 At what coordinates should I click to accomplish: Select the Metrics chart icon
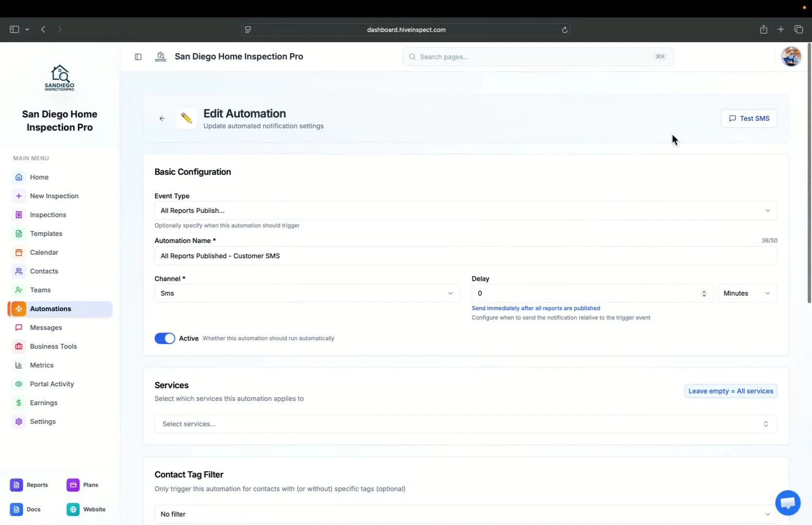pos(18,365)
